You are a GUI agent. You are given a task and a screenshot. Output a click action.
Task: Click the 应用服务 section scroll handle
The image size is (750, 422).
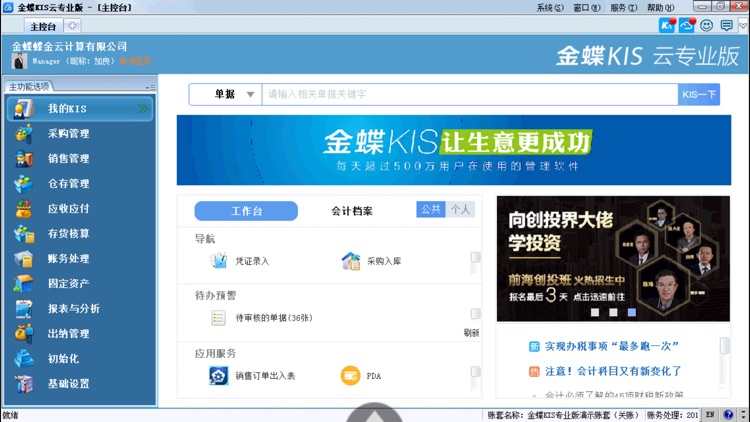pos(475,372)
